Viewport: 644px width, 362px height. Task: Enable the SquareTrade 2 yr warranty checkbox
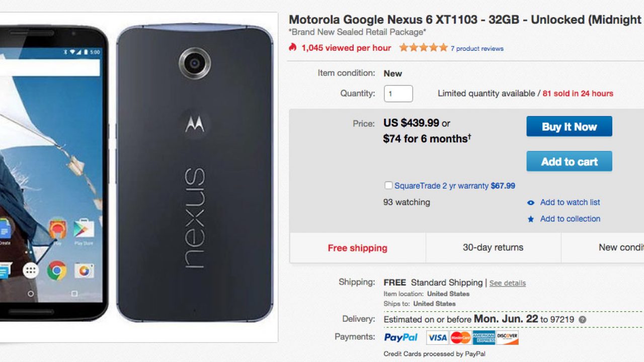click(x=388, y=186)
